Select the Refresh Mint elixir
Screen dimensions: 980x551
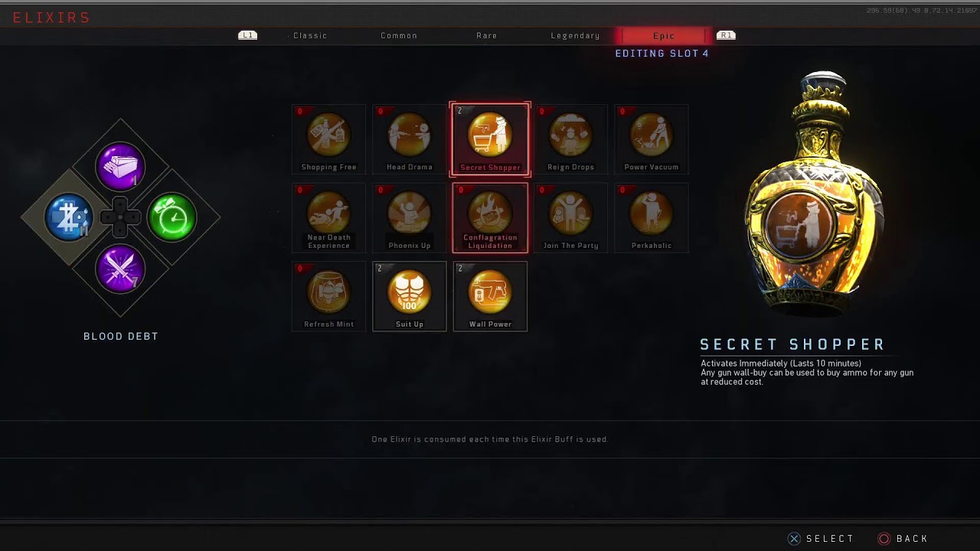(328, 297)
